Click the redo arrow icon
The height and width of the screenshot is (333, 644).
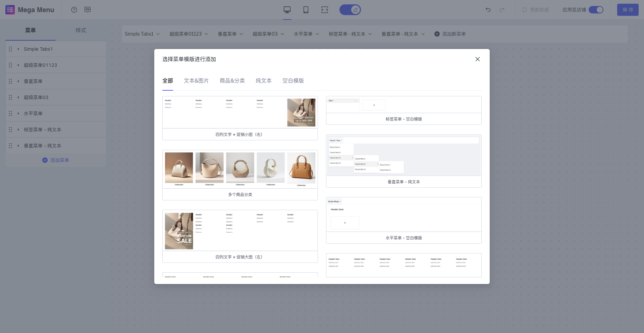coord(502,10)
